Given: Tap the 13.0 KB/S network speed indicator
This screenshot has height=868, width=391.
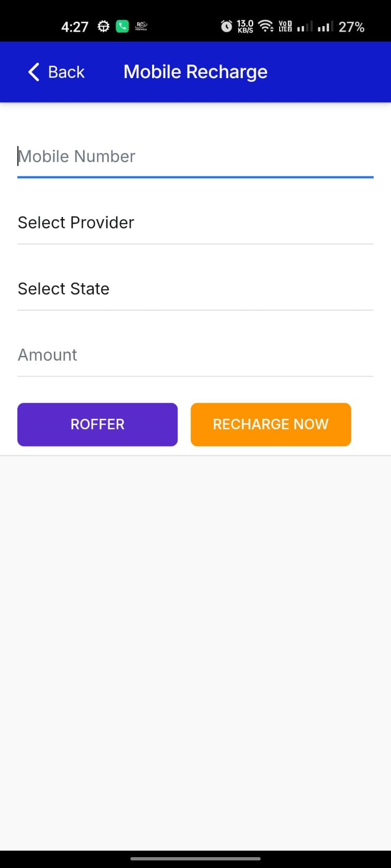Looking at the screenshot, I should point(245,26).
